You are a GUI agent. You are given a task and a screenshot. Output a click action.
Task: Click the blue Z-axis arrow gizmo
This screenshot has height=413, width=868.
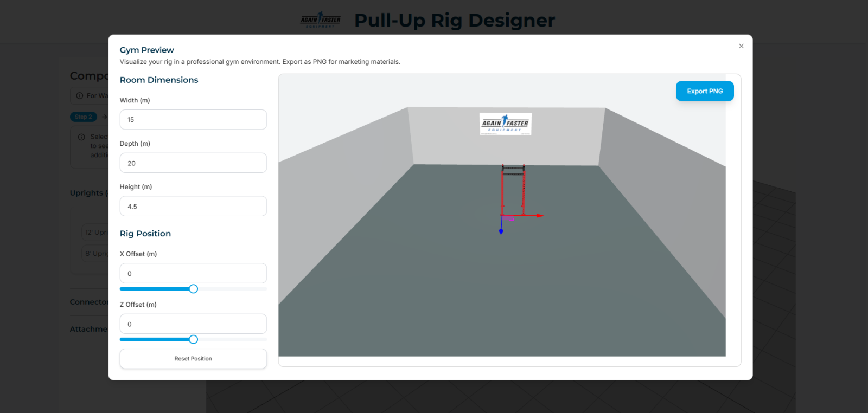[x=501, y=231]
